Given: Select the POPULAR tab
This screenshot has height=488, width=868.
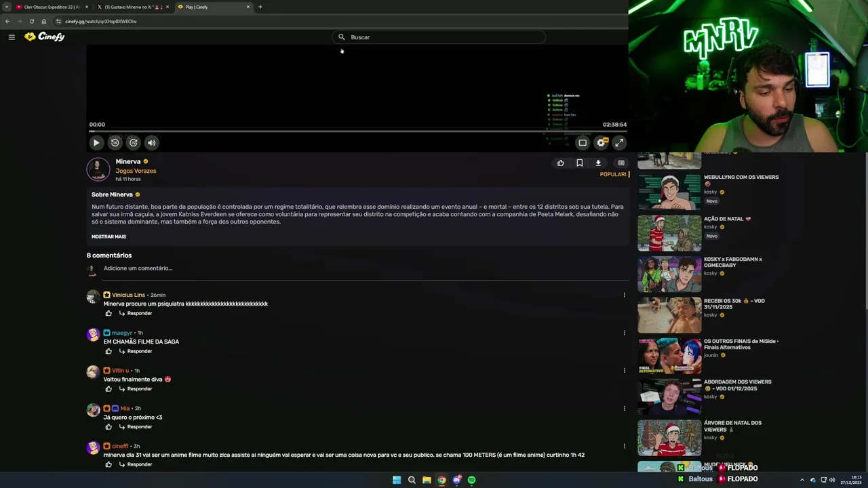Looking at the screenshot, I should pyautogui.click(x=613, y=174).
